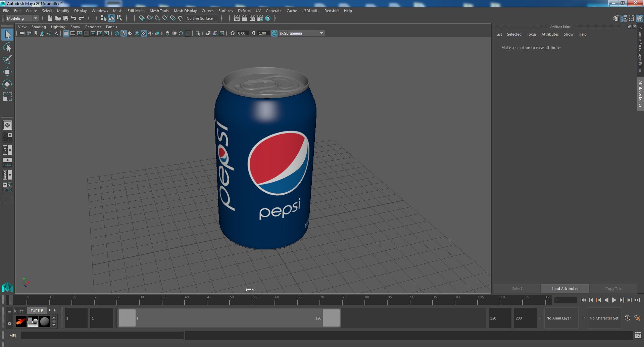Click the single perspective layout icon

pos(7,125)
